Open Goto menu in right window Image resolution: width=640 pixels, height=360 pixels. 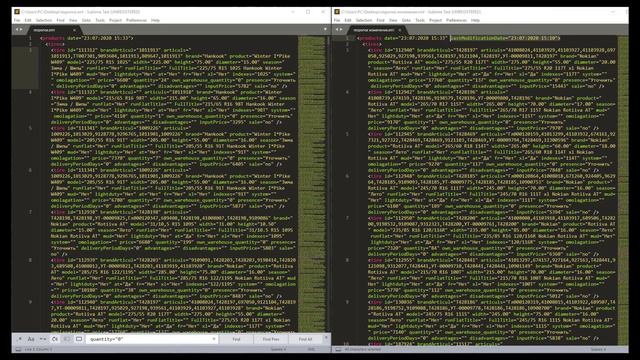point(406,20)
